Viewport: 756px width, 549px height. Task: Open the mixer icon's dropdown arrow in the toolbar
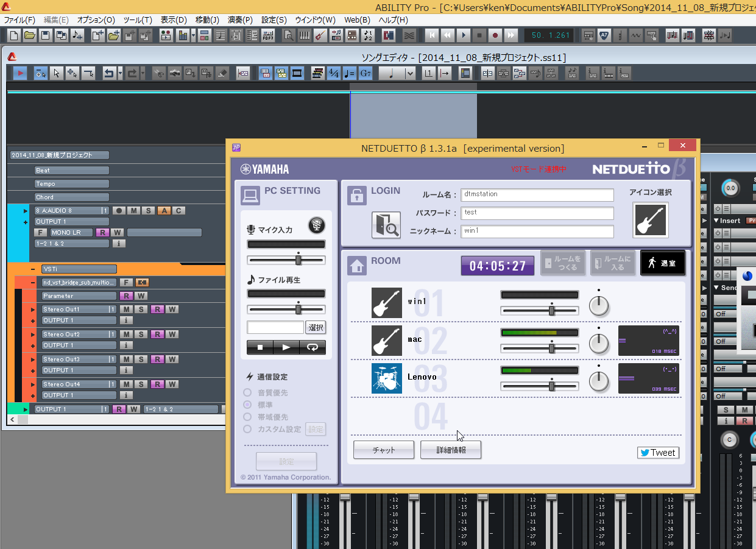(x=193, y=35)
